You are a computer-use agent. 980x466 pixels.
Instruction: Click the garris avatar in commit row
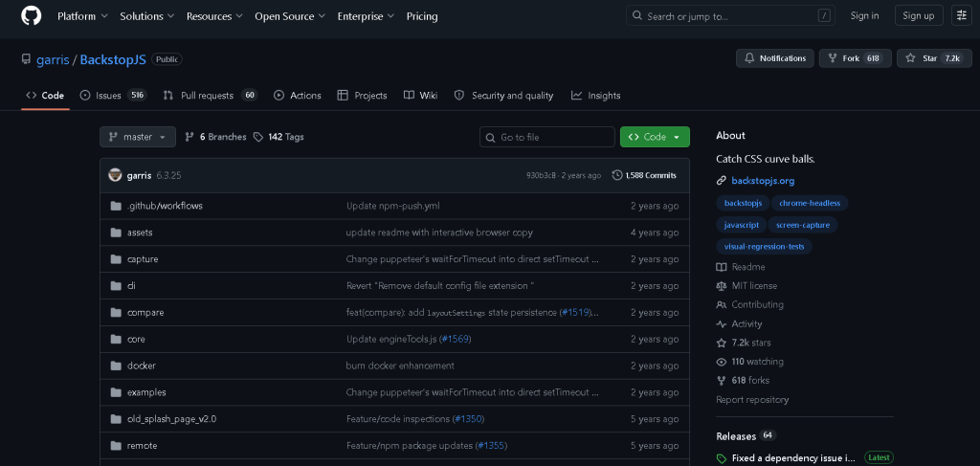tap(115, 175)
